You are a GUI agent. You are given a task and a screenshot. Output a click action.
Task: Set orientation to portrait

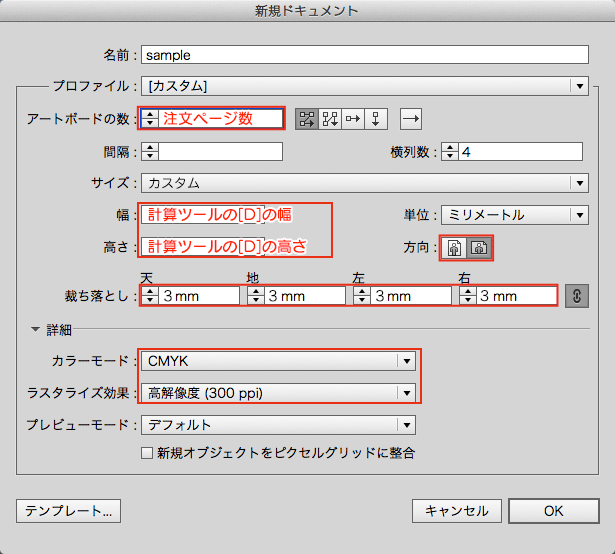pyautogui.click(x=455, y=248)
